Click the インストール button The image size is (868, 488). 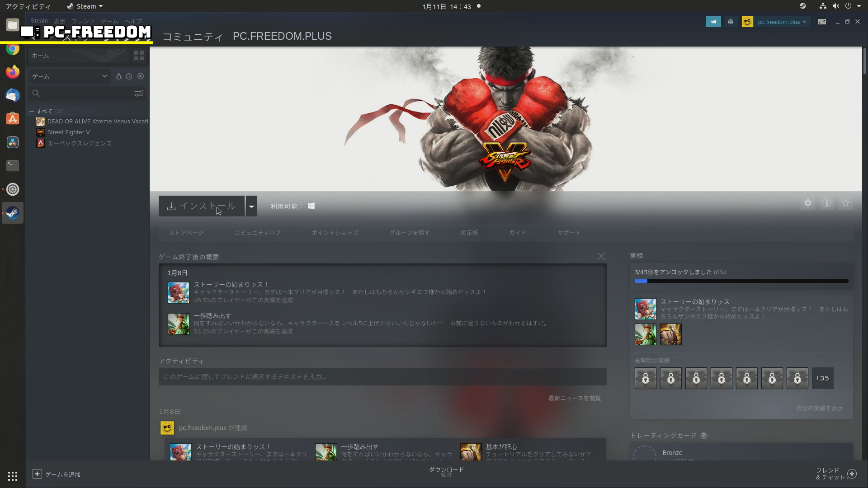(202, 206)
